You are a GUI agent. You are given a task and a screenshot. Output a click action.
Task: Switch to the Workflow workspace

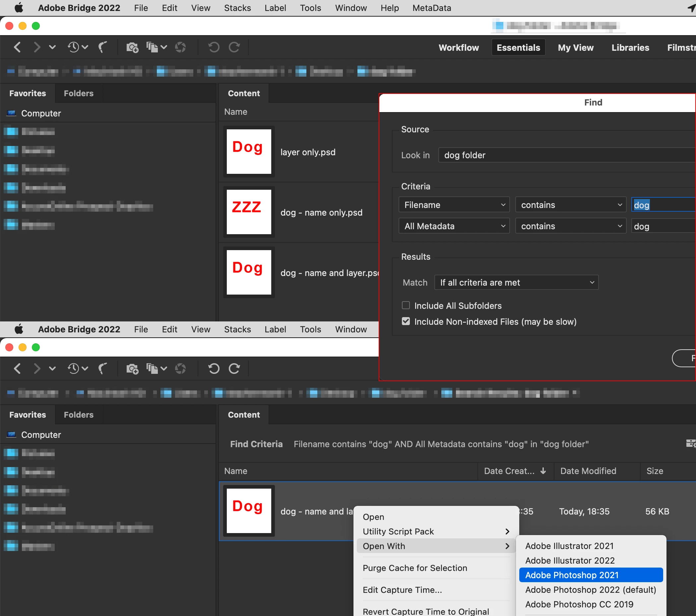pyautogui.click(x=458, y=47)
